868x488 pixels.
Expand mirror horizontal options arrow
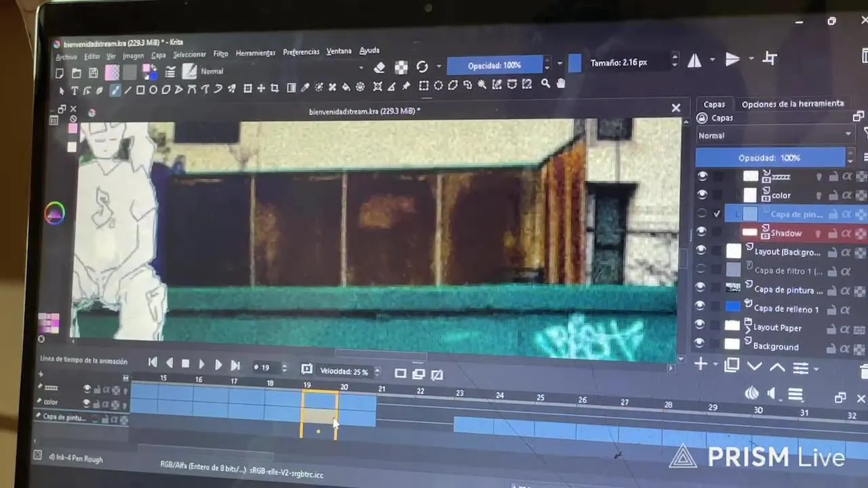click(x=711, y=60)
